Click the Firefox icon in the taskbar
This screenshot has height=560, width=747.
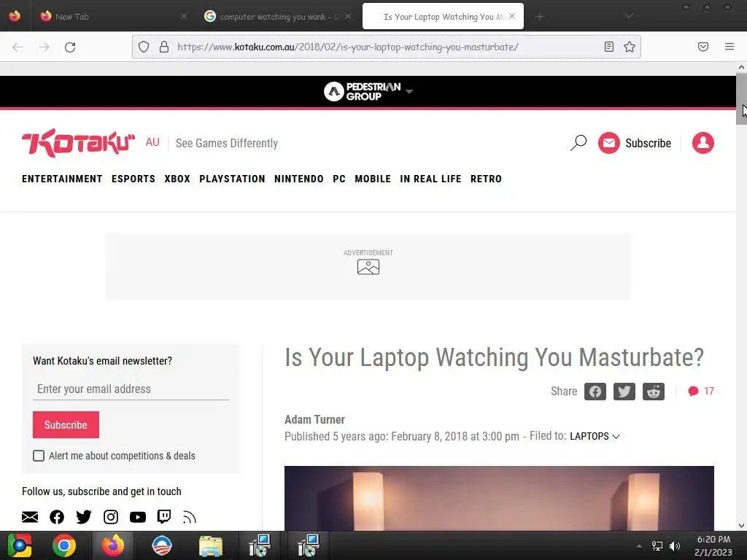tap(113, 545)
